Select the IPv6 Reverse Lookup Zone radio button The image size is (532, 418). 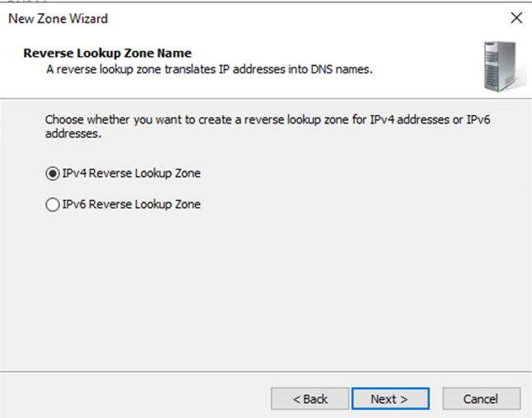[x=53, y=204]
